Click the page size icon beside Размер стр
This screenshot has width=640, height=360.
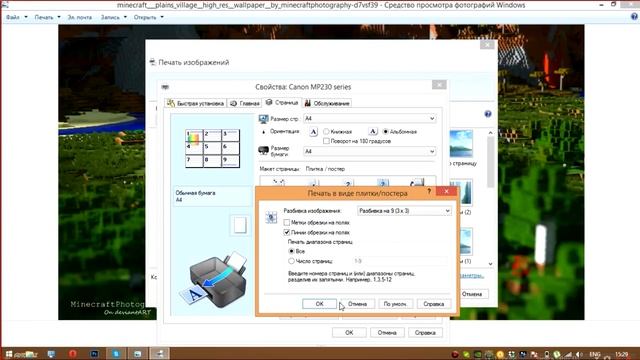(263, 119)
